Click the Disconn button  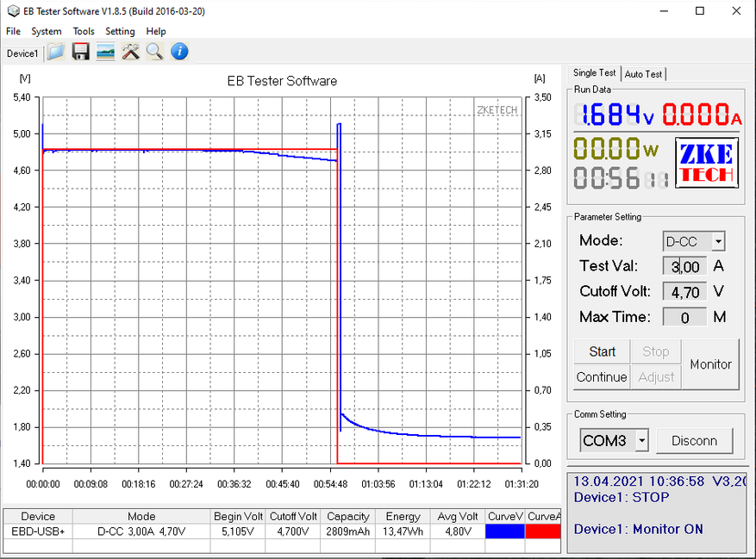[x=694, y=441]
